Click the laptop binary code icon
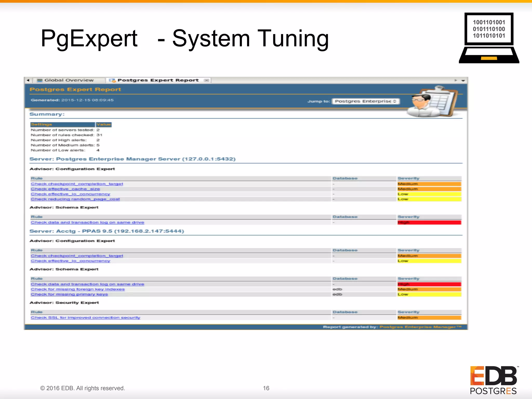This screenshot has width=532, height=399. 489,38
